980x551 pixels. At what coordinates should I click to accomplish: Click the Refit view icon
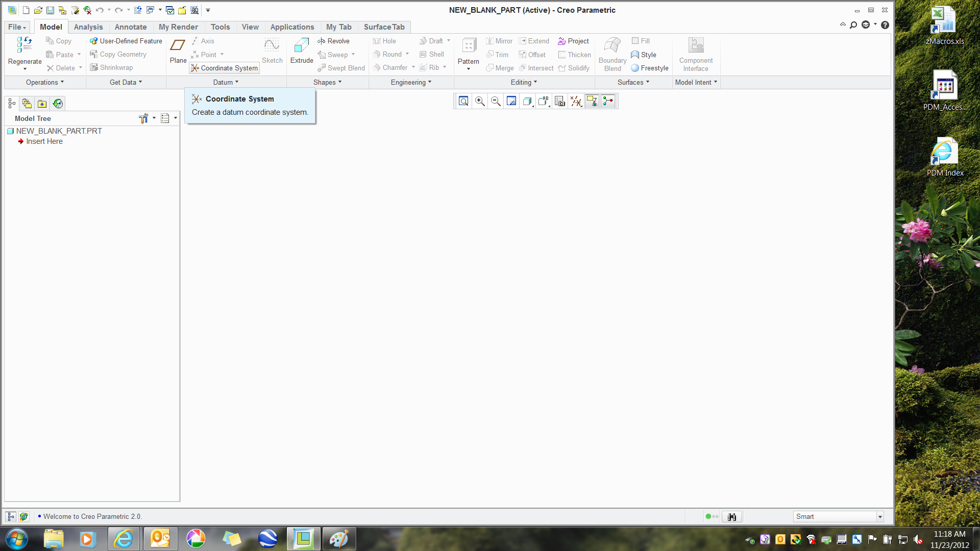pos(463,102)
